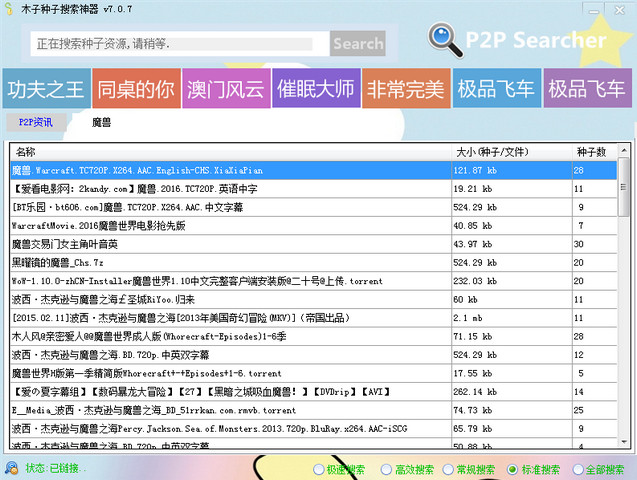Select row 魔兽世界H版第一季精简版 torrent

pyautogui.click(x=313, y=373)
